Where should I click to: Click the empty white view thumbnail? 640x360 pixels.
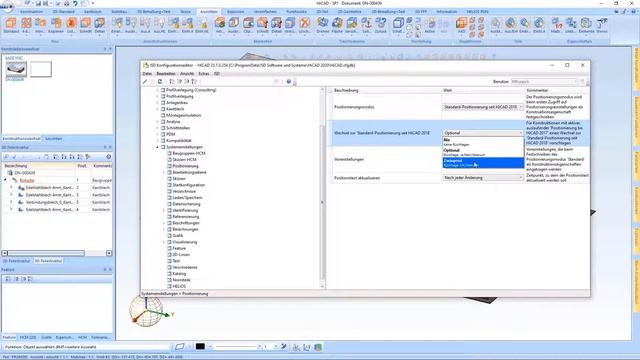click(x=41, y=69)
